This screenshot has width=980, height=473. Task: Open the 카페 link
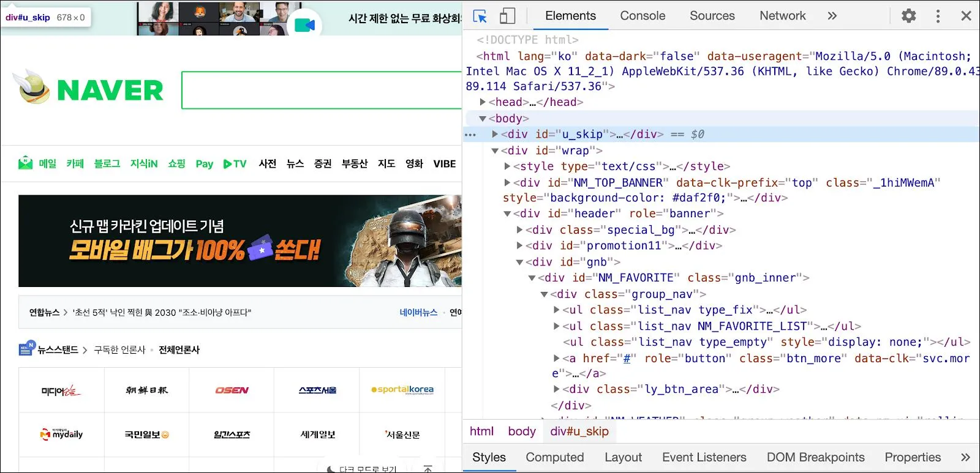tap(75, 163)
